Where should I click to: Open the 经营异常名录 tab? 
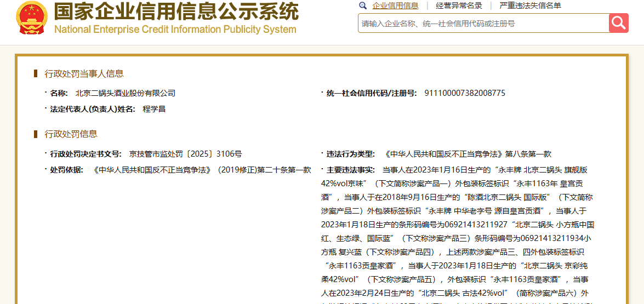pos(459,6)
